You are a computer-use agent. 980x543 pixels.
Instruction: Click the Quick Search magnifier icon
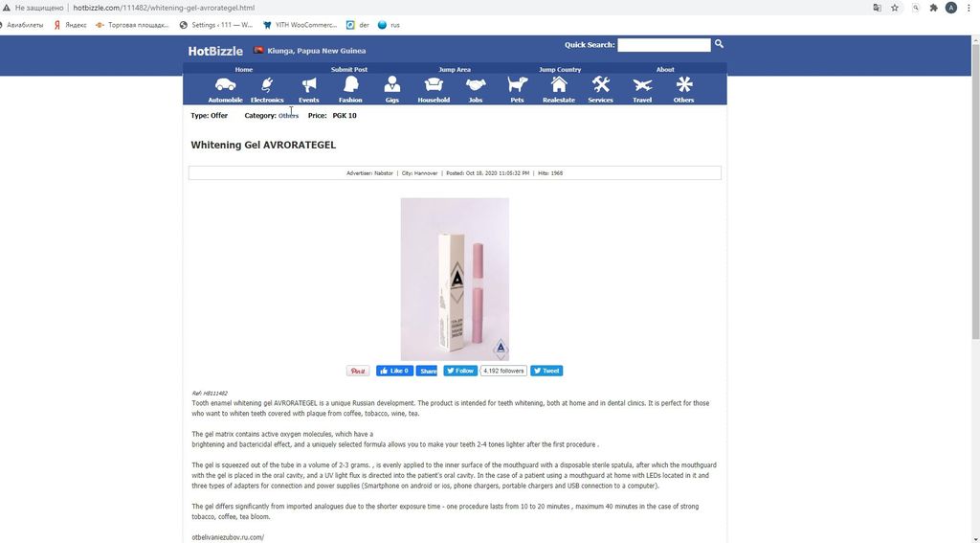tap(719, 44)
